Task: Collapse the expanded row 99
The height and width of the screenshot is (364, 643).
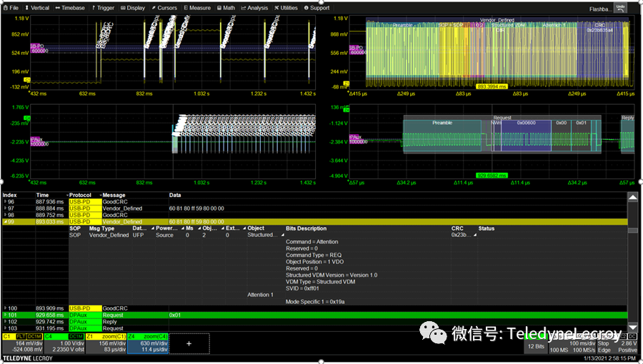Action: 4,222
